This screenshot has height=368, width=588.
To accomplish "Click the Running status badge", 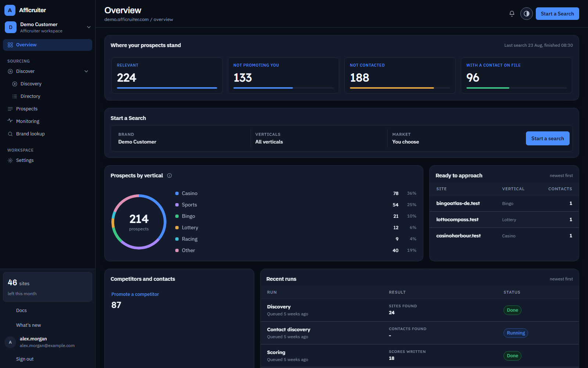I will pos(516,333).
